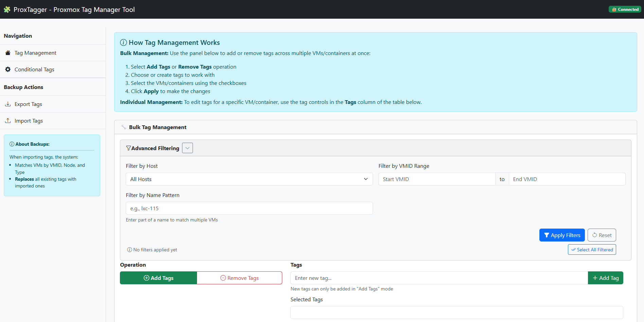Click the Backup Actions heading
644x322 pixels.
tap(23, 87)
